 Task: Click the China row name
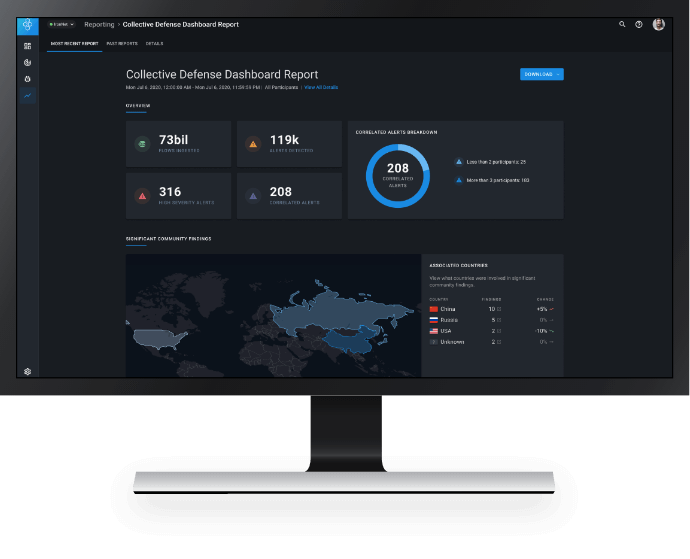pyautogui.click(x=448, y=309)
